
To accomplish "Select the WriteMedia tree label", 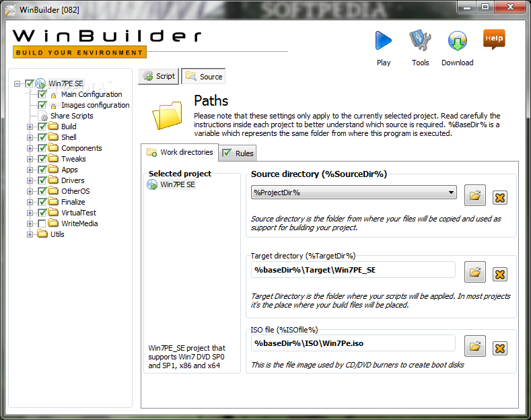I will (x=79, y=223).
